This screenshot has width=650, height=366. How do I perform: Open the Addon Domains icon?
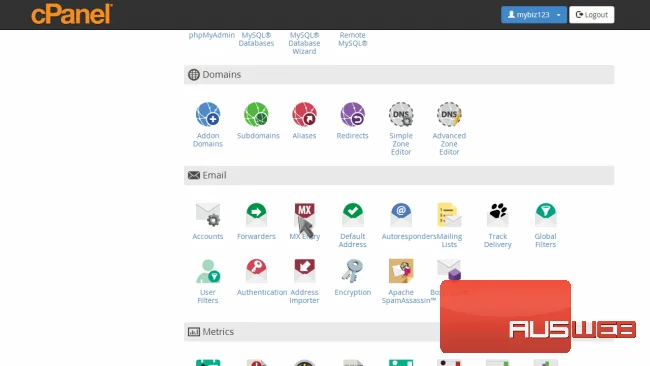pyautogui.click(x=208, y=114)
